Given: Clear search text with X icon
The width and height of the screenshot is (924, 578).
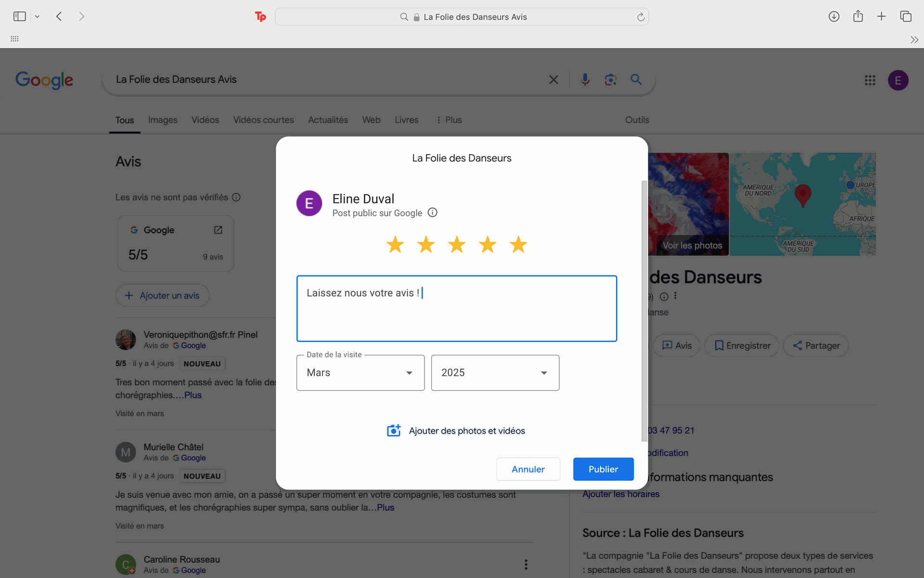Looking at the screenshot, I should point(553,79).
